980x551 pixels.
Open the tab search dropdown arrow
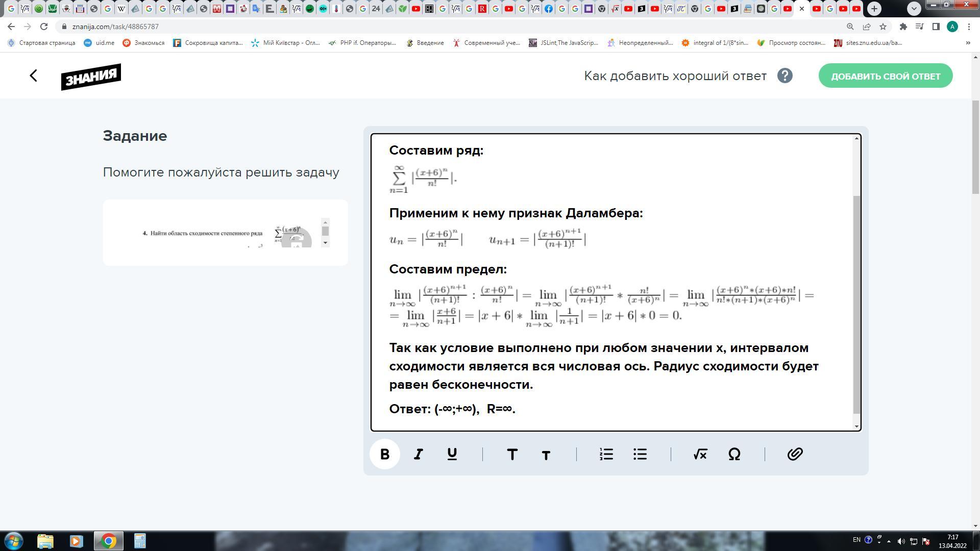pyautogui.click(x=914, y=9)
